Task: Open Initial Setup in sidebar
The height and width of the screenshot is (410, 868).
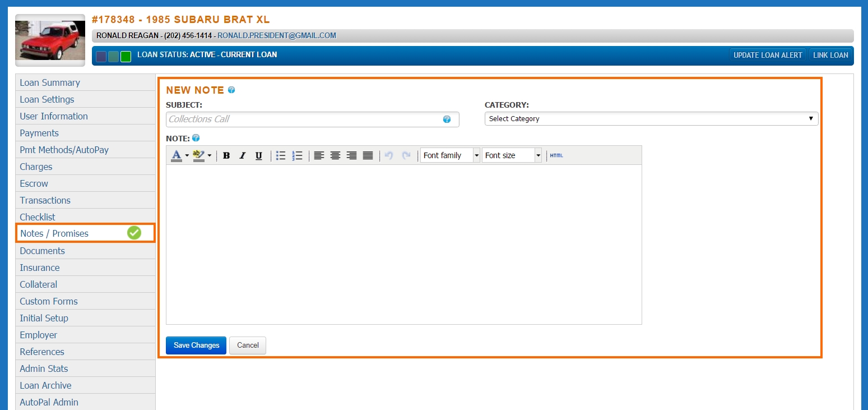Action: 85,318
